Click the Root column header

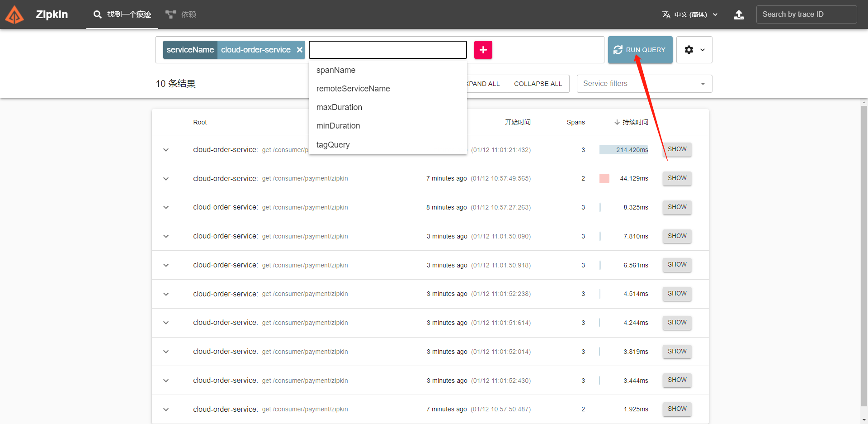point(200,122)
